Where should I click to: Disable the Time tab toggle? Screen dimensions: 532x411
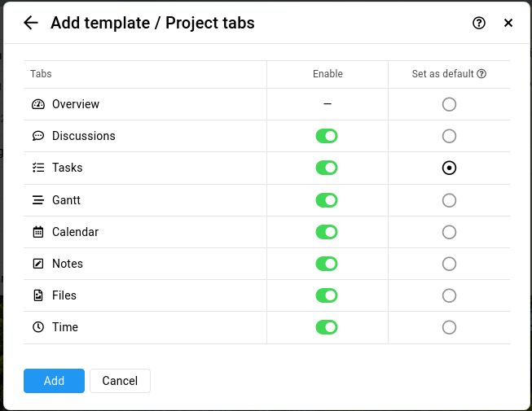327,327
